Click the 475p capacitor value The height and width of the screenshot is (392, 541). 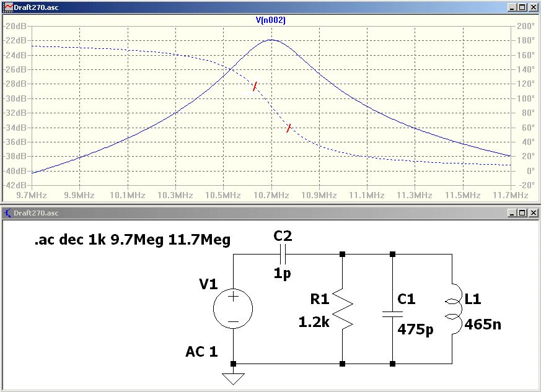415,329
